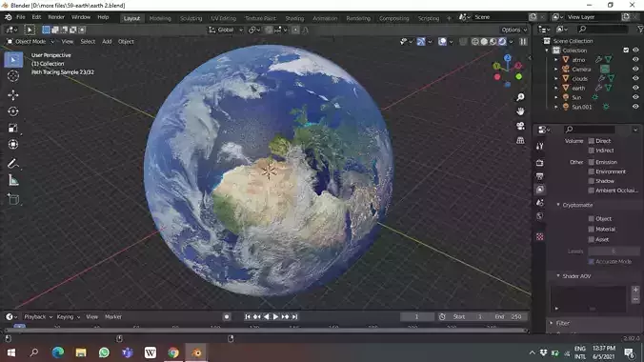Hide the clouds object in viewport
This screenshot has width=644, height=362.
coord(635,78)
